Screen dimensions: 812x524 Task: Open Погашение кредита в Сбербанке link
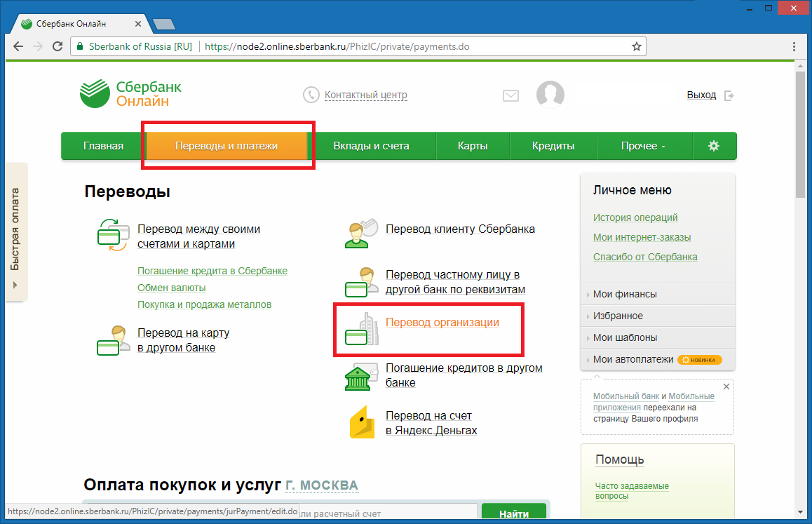212,271
